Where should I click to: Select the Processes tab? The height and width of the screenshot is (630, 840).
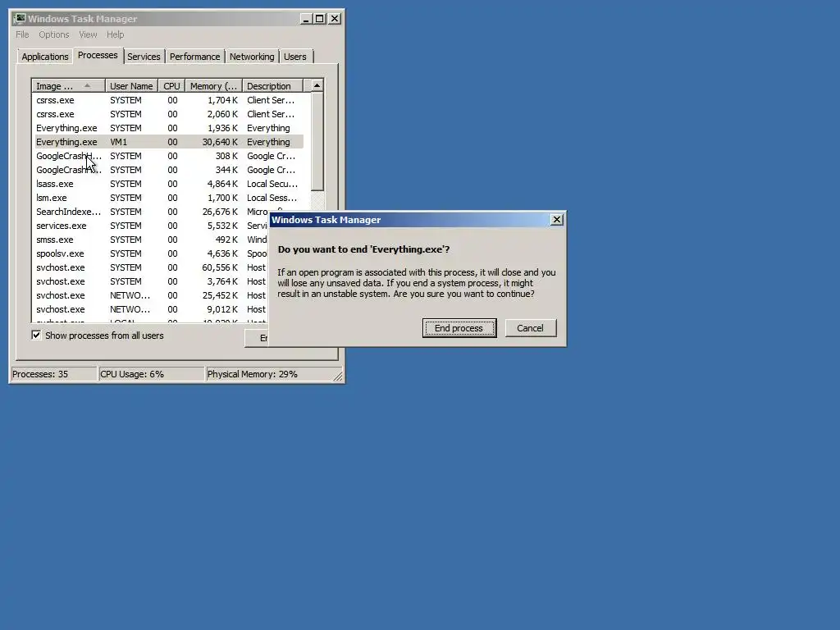point(98,55)
